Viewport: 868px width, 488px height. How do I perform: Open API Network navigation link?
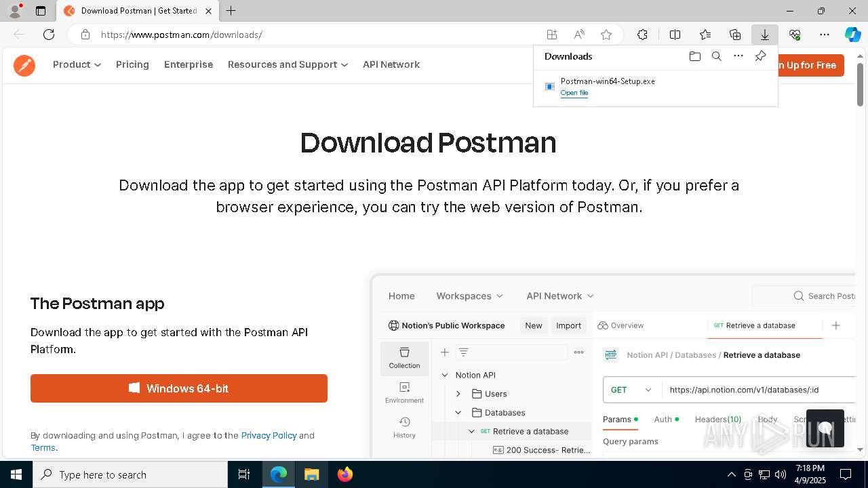391,64
